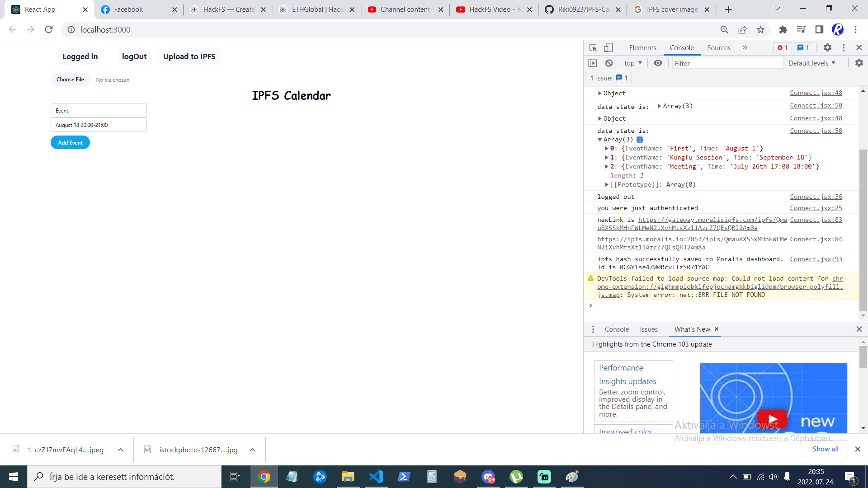The width and height of the screenshot is (868, 488).
Task: Click the Upload to IPFS link
Action: pyautogui.click(x=189, y=56)
